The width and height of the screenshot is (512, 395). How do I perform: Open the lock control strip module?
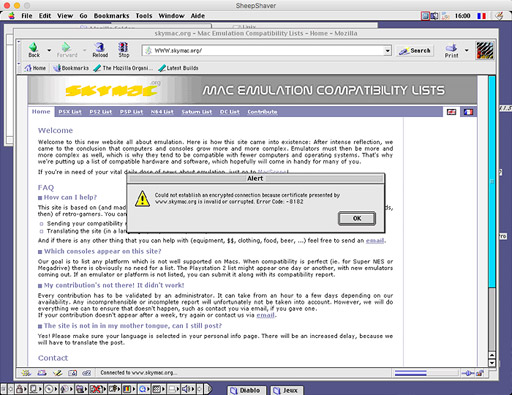tap(21, 389)
